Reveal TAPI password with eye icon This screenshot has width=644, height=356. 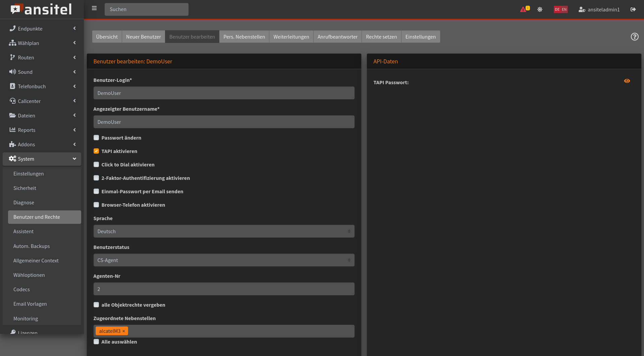(627, 81)
